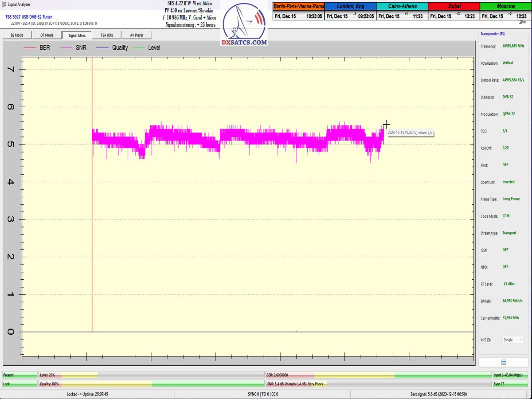Click the Sync TS indicator
This screenshot has width=532, height=399.
pos(511,384)
